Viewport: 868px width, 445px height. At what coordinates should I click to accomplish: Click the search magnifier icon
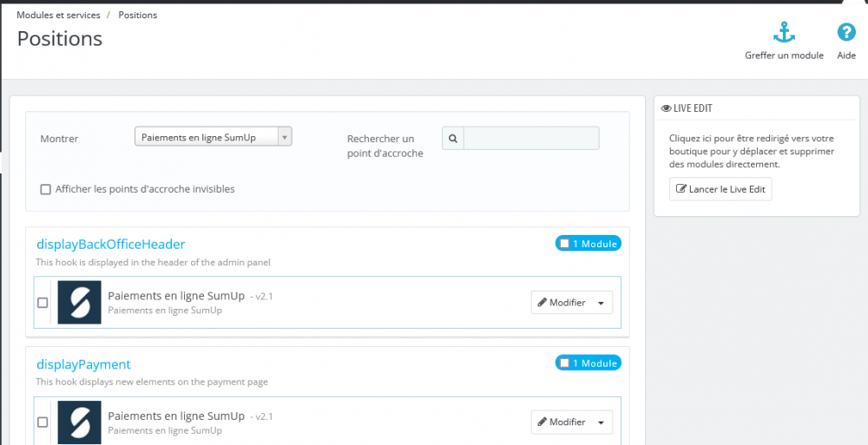(453, 139)
